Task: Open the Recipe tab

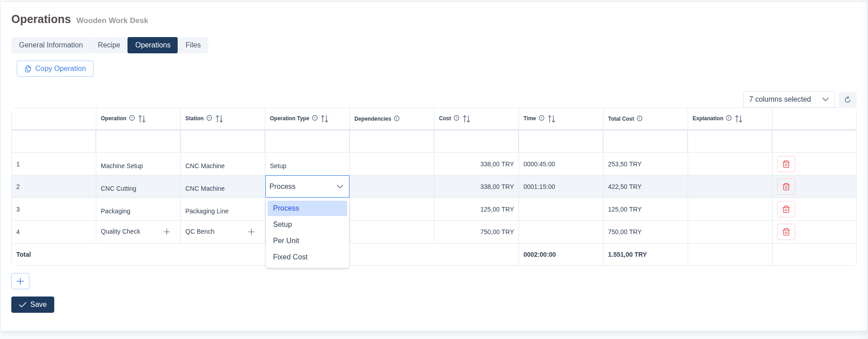Action: [109, 45]
